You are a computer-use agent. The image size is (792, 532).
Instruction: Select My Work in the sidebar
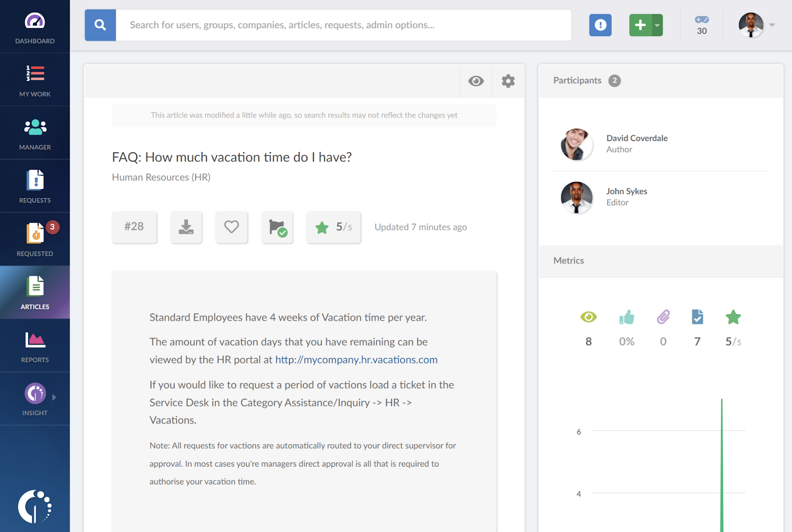coord(35,79)
